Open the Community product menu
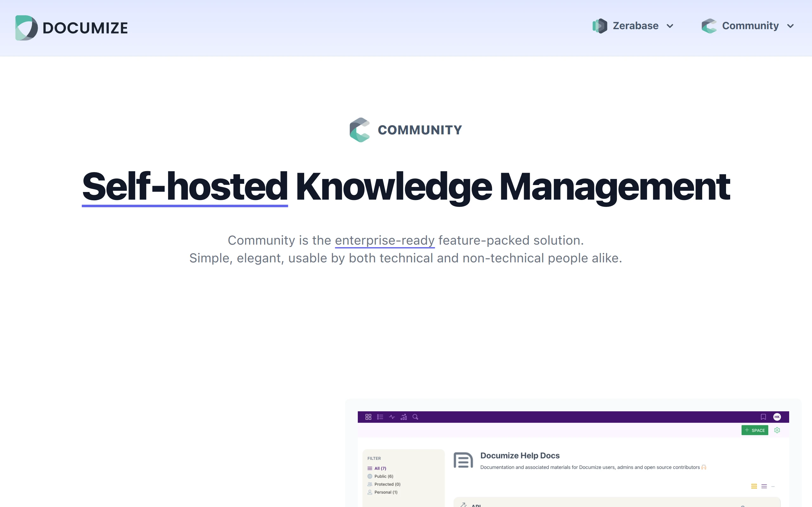 (x=750, y=26)
